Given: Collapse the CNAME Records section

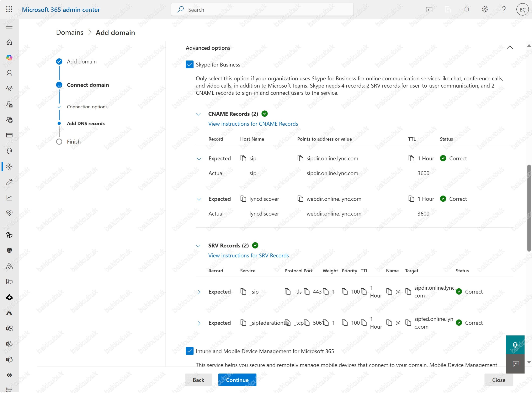Looking at the screenshot, I should click(x=198, y=114).
